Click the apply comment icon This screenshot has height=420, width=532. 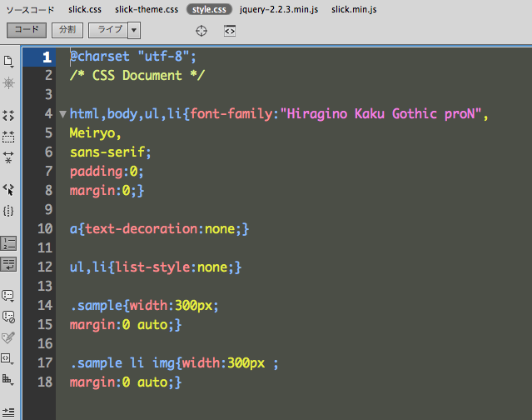[8, 296]
